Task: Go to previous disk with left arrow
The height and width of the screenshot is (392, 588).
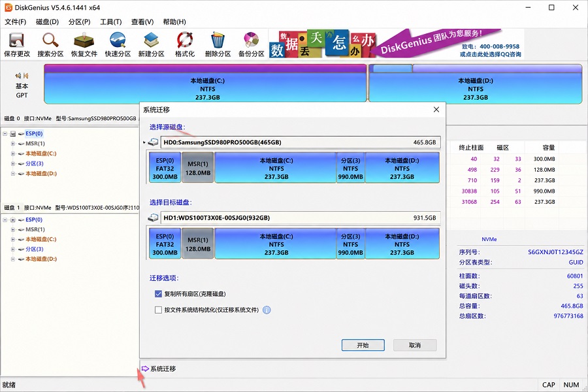Action: [x=18, y=75]
